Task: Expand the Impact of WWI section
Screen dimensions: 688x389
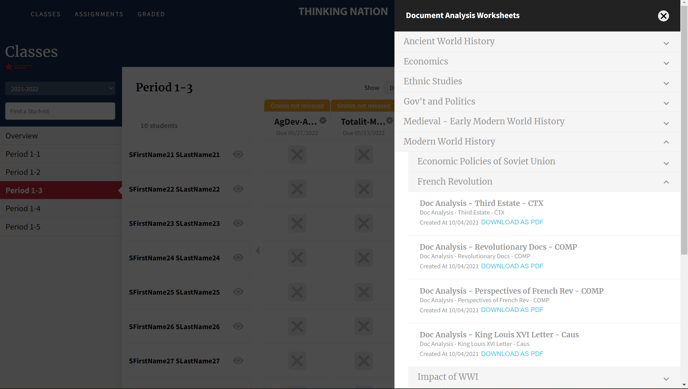Action: 544,377
